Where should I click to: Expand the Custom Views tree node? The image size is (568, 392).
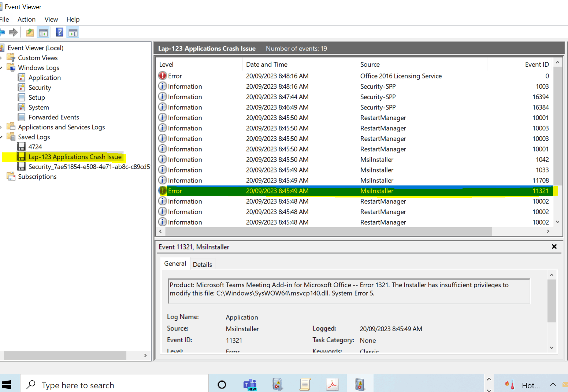tap(1, 58)
